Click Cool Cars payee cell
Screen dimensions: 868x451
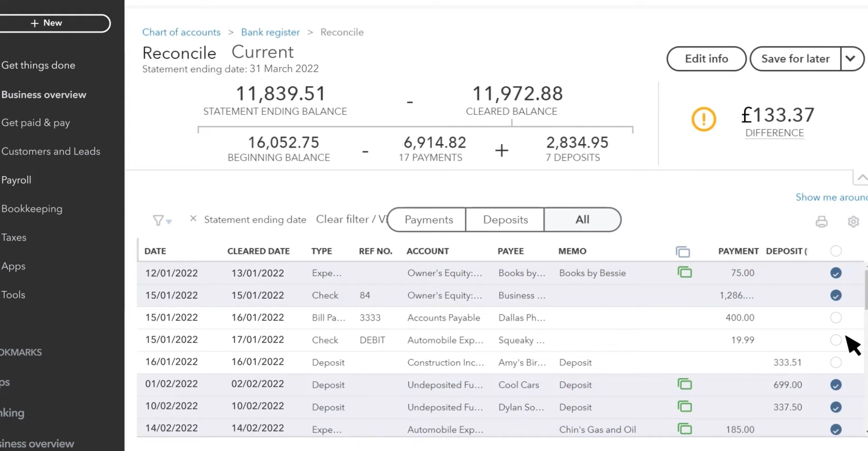coord(519,385)
